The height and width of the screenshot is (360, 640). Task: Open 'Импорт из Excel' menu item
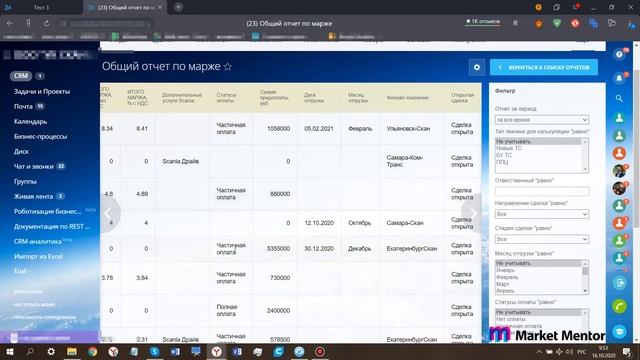(38, 256)
